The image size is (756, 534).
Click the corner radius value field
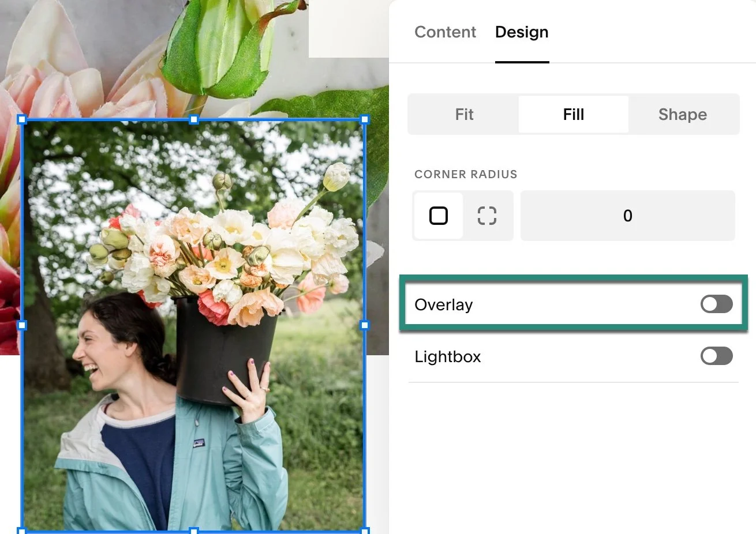(628, 216)
